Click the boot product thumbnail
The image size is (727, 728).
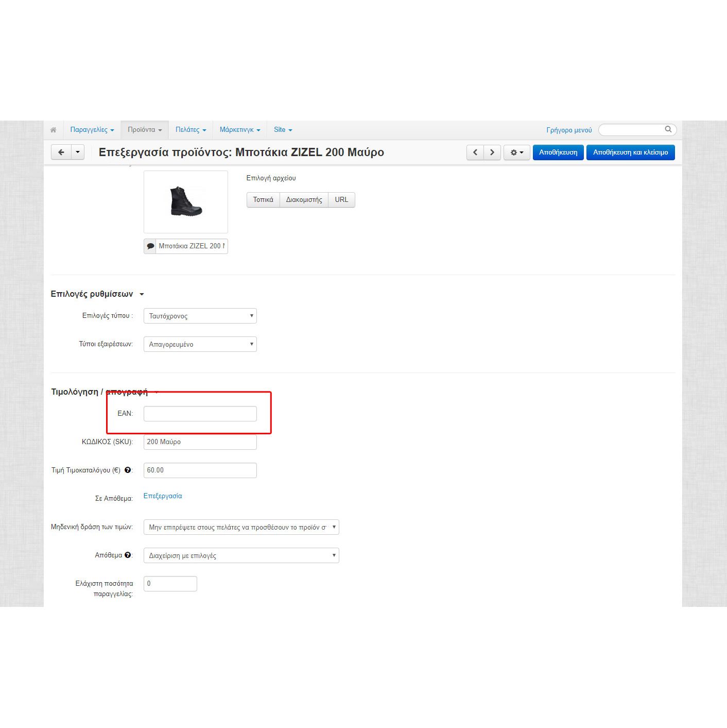coord(186,201)
